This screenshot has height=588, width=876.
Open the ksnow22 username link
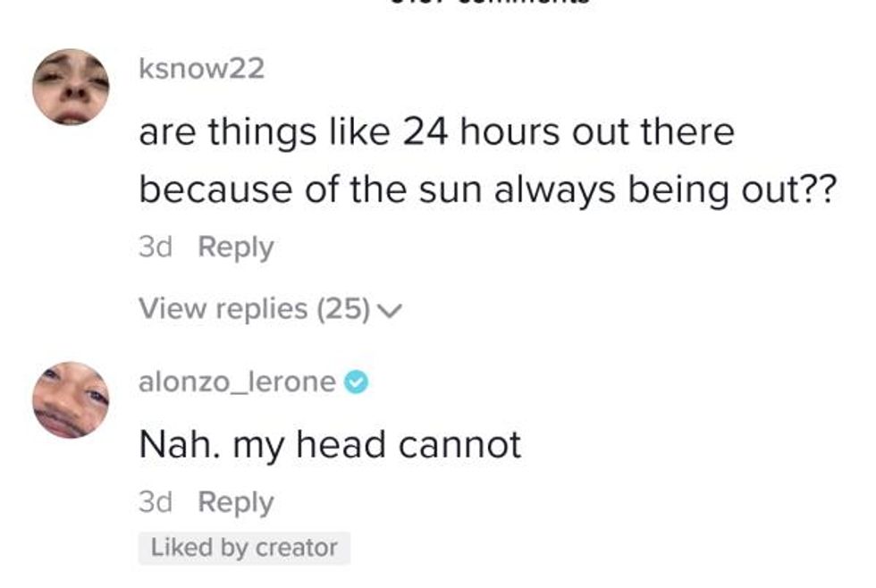tap(201, 70)
